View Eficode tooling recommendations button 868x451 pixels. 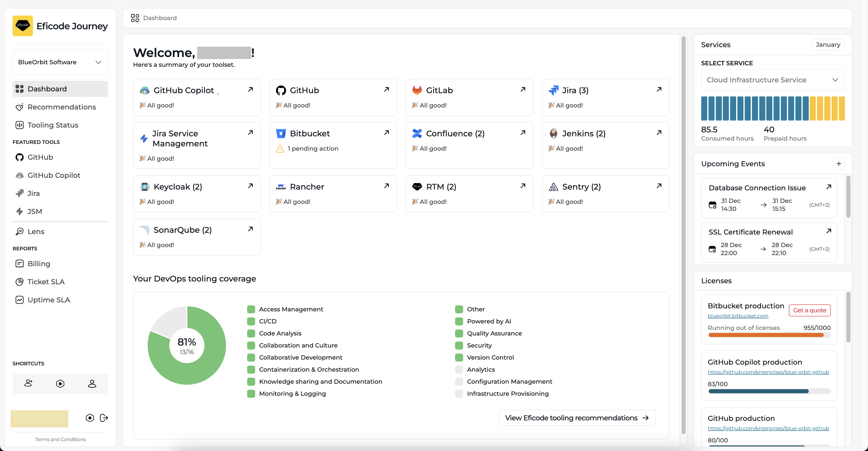click(x=577, y=418)
